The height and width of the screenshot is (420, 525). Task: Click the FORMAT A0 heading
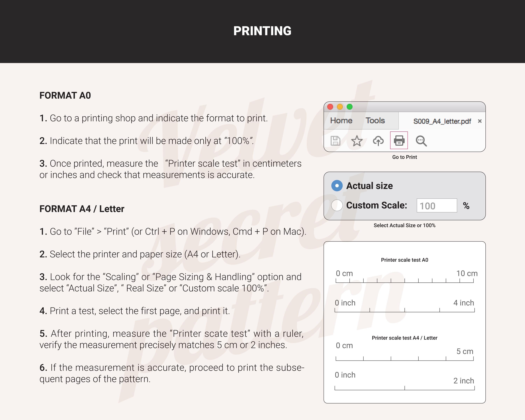pyautogui.click(x=65, y=95)
